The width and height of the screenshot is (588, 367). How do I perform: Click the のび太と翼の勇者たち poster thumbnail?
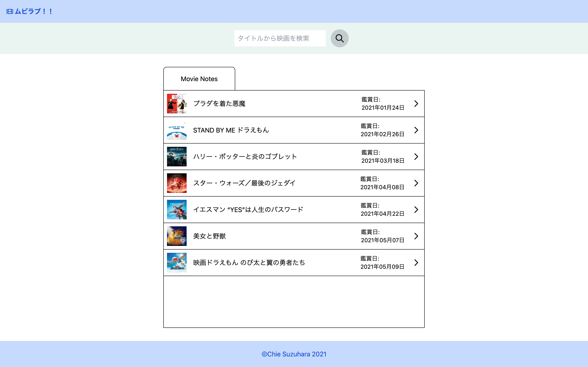177,262
